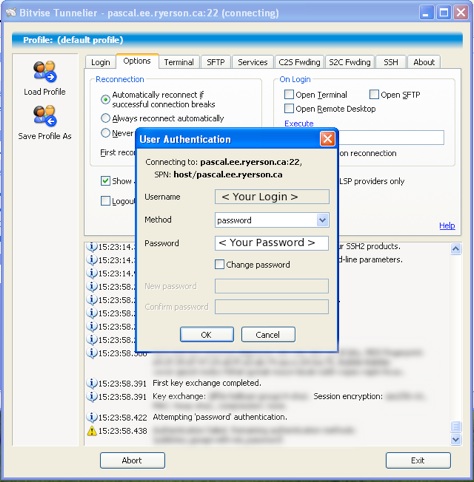Click the Bitvise Tunnelier title bar app icon
474x482 pixels.
click(11, 13)
